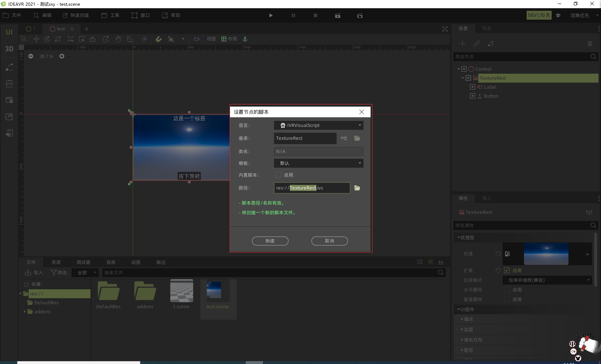Image resolution: width=601 pixels, height=364 pixels.
Task: Play the scene
Action: tap(271, 15)
